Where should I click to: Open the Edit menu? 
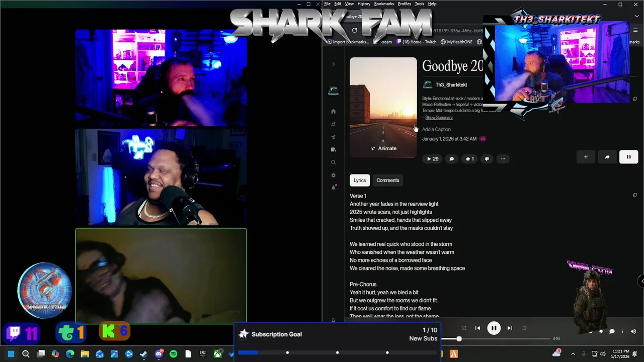(x=338, y=4)
